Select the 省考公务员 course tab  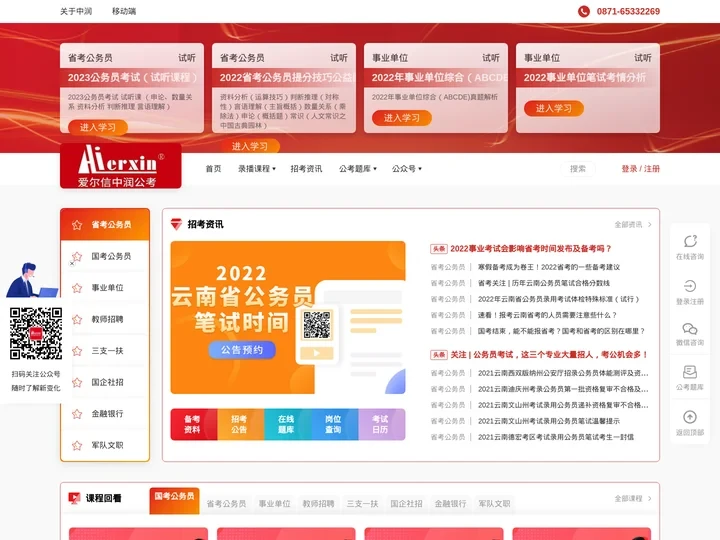point(226,504)
